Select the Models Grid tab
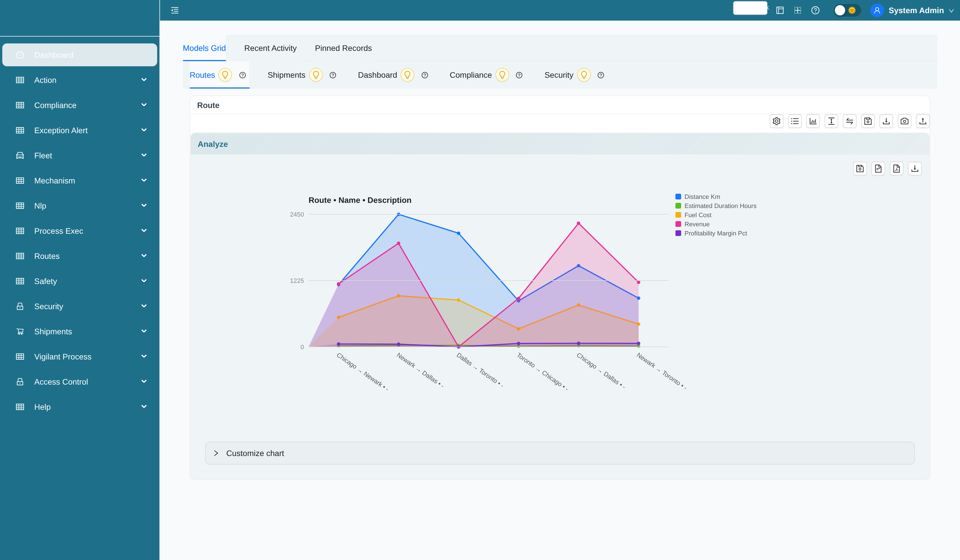Image resolution: width=960 pixels, height=560 pixels. pos(204,48)
